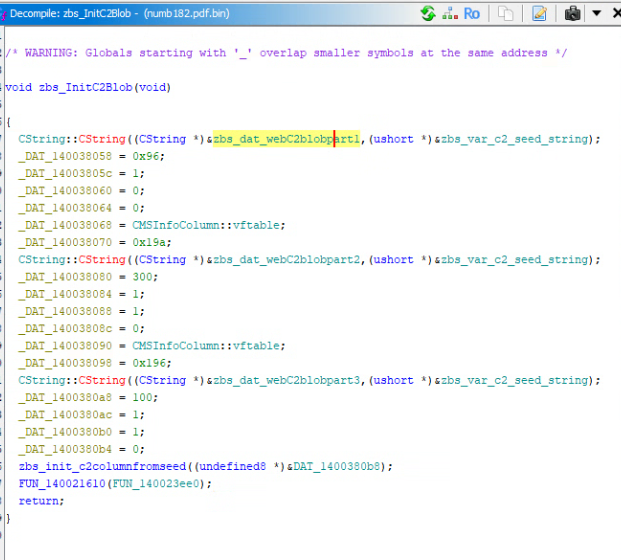The height and width of the screenshot is (560, 621).
Task: Click zbs_dat_webC2blobpart3 variable in code
Action: (x=288, y=380)
